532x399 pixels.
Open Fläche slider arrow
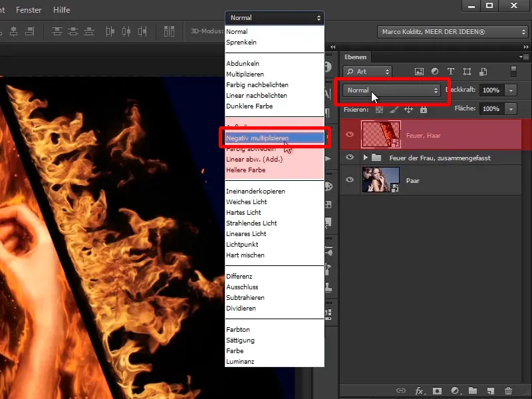[x=511, y=108]
